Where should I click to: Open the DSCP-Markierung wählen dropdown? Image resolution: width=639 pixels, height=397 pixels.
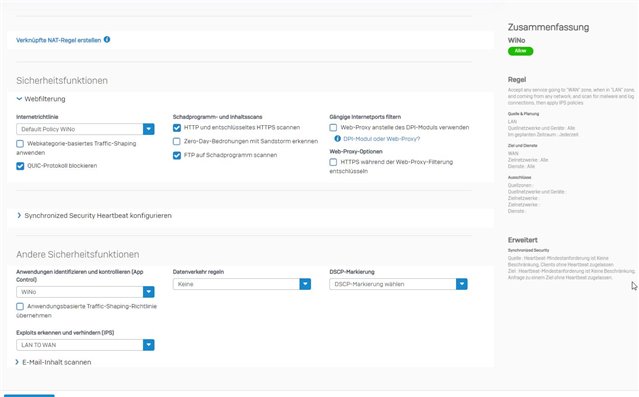click(x=398, y=284)
